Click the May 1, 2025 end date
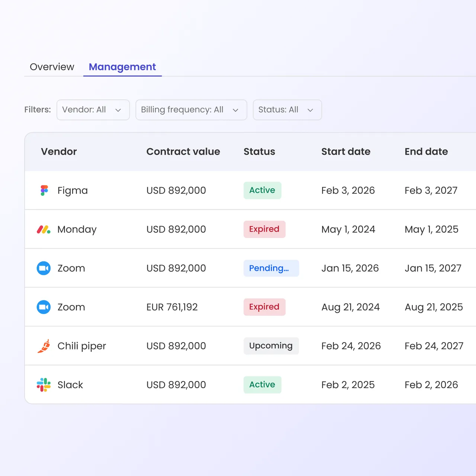This screenshot has width=476, height=476. pyautogui.click(x=432, y=229)
